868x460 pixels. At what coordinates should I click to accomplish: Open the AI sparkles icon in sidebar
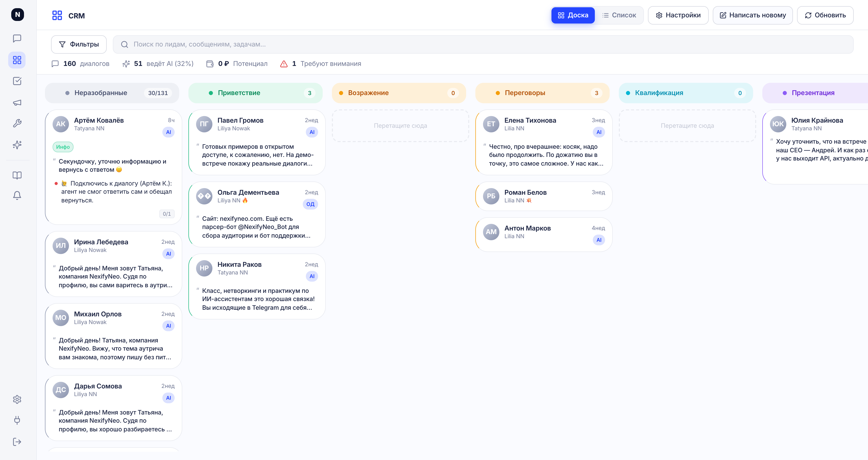[17, 145]
